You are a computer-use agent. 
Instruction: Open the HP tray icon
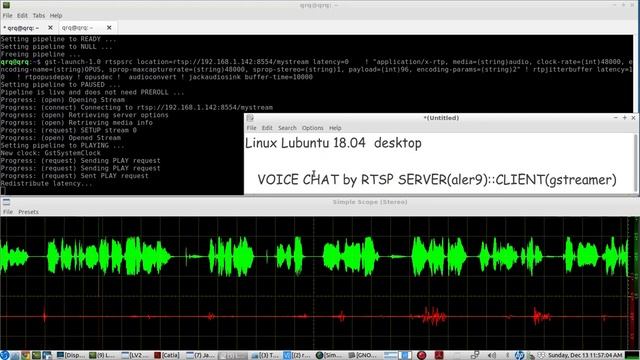[519, 355]
